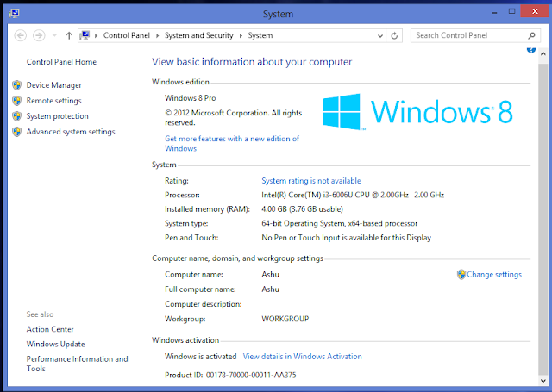Click the Back navigation arrow
Viewport: 552px width, 392px height.
[x=21, y=35]
